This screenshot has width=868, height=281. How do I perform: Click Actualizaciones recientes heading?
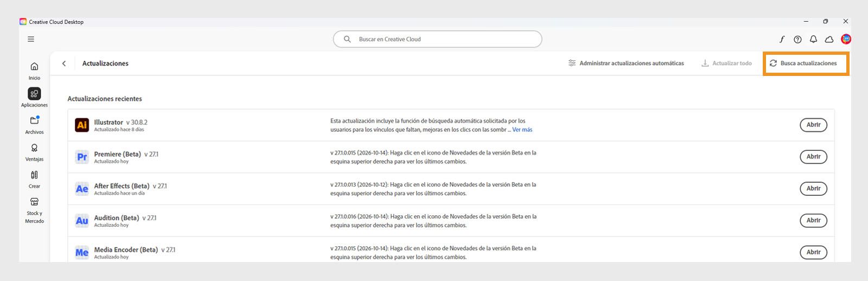pyautogui.click(x=105, y=99)
